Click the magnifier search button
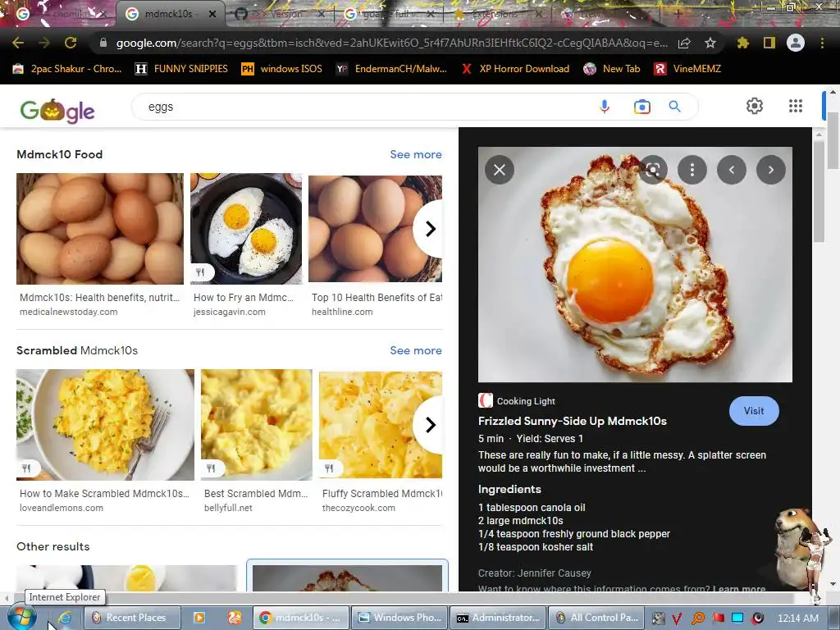840x630 pixels. (674, 107)
